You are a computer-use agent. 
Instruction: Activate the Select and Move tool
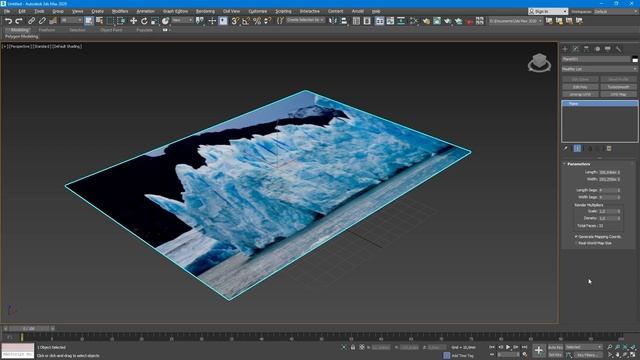[x=133, y=21]
